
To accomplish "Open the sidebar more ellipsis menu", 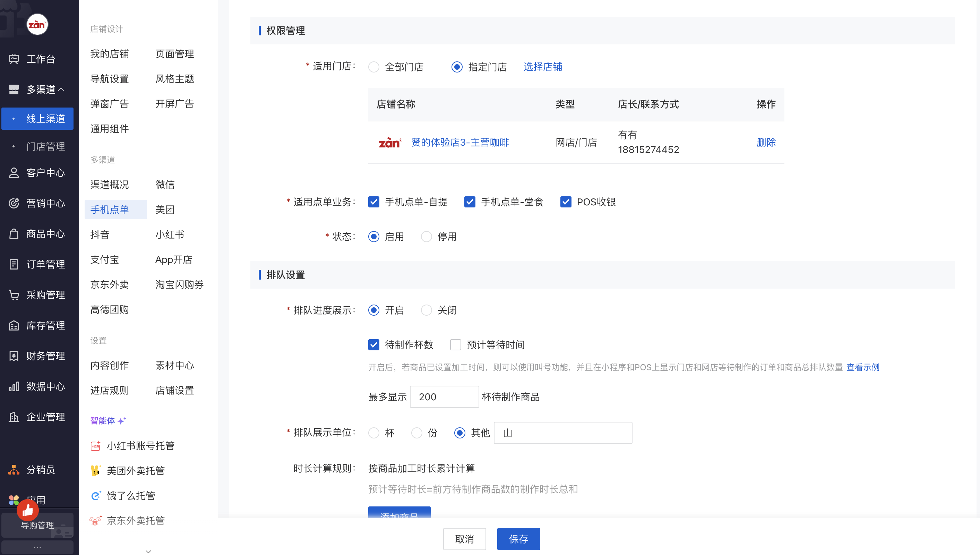I will 37,547.
